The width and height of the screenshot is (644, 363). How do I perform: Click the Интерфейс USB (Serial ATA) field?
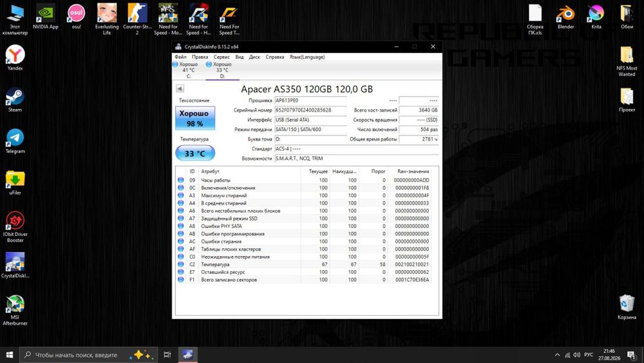pos(310,120)
